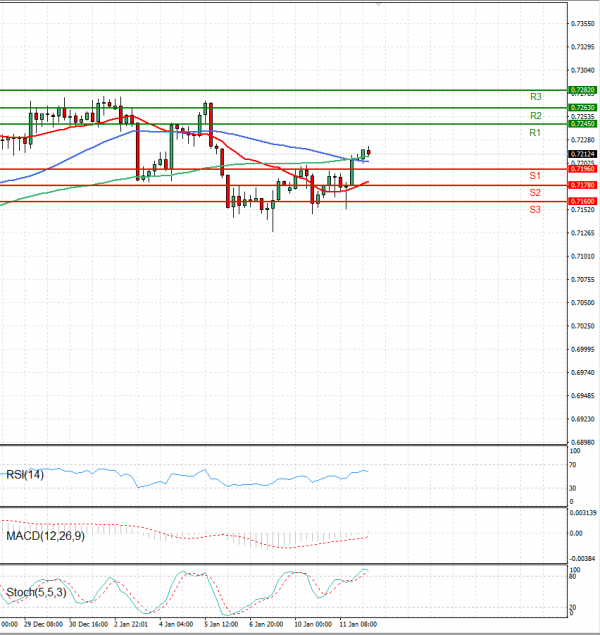The image size is (600, 635).
Task: Click the 5 Jan 12:00 time label
Action: (221, 624)
